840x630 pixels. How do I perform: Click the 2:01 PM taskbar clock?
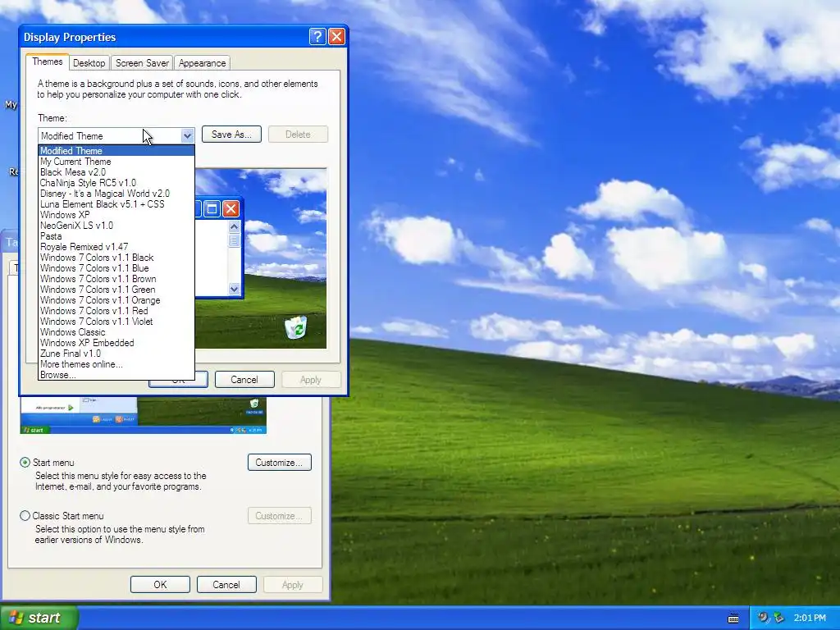810,618
